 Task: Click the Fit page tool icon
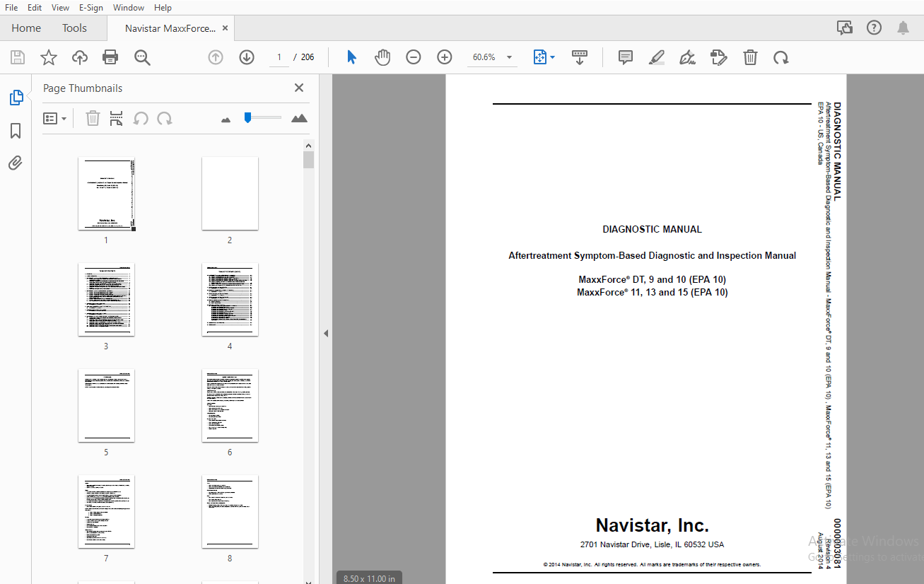(540, 57)
